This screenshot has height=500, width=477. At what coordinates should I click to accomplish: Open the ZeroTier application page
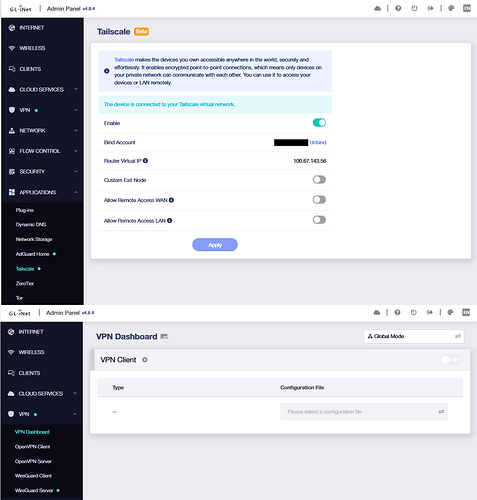25,283
